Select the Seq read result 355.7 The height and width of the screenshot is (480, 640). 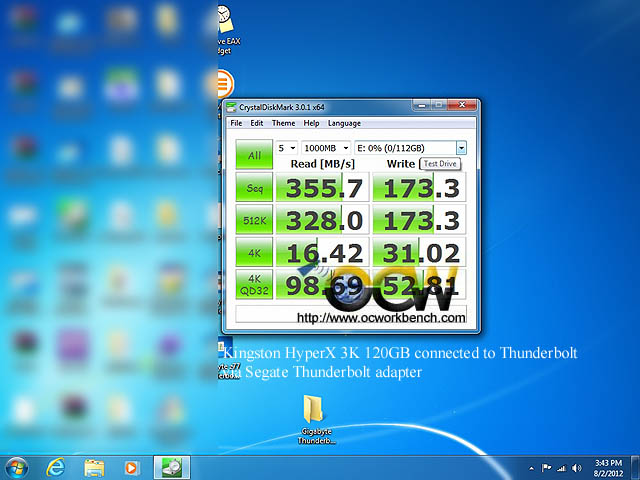point(322,187)
